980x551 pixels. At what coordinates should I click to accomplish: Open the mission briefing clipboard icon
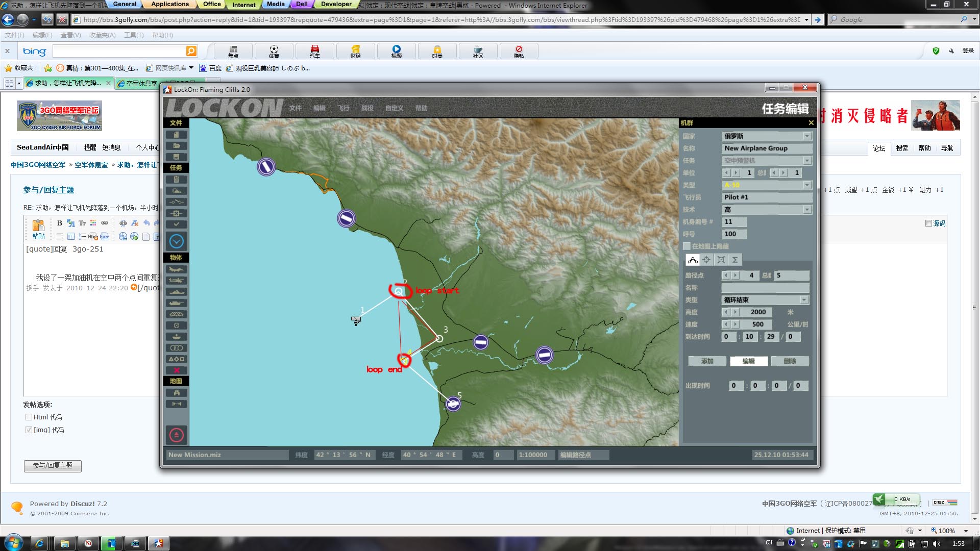176,180
